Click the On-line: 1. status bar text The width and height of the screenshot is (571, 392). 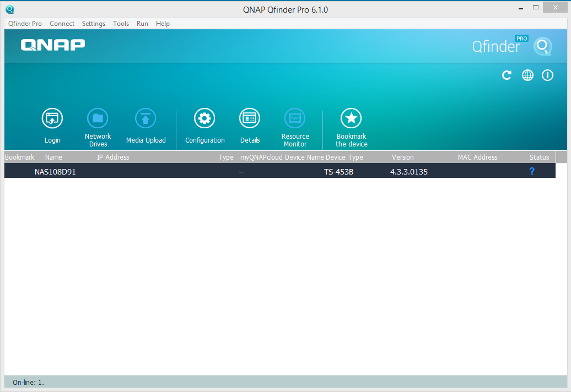[29, 382]
